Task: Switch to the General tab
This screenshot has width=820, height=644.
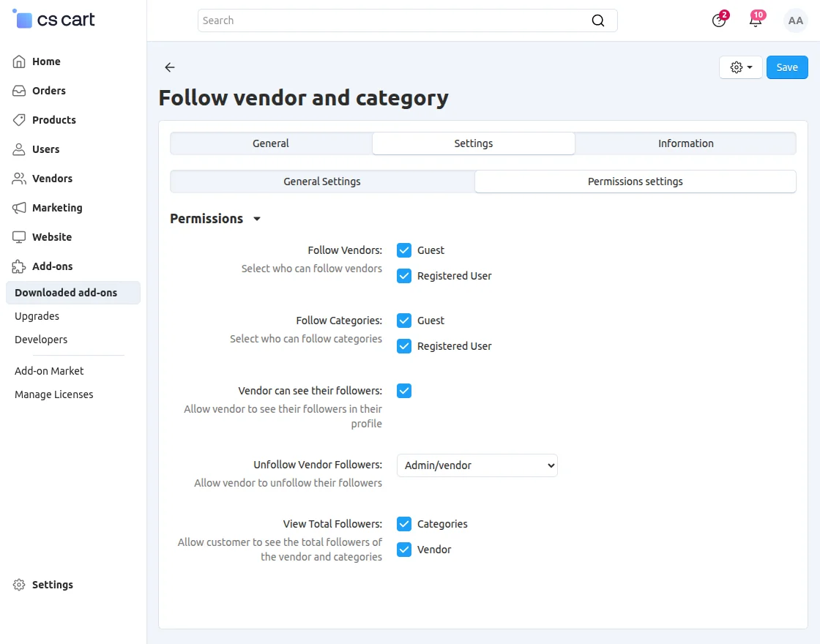Action: [x=270, y=143]
